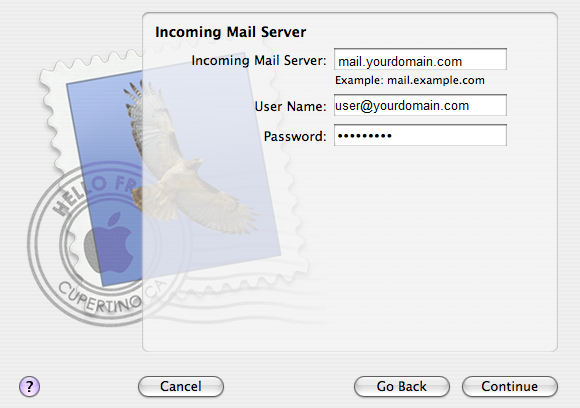Screen dimensions: 580x408
Task: Click the Example: mail.example.com hint text
Action: 410,80
